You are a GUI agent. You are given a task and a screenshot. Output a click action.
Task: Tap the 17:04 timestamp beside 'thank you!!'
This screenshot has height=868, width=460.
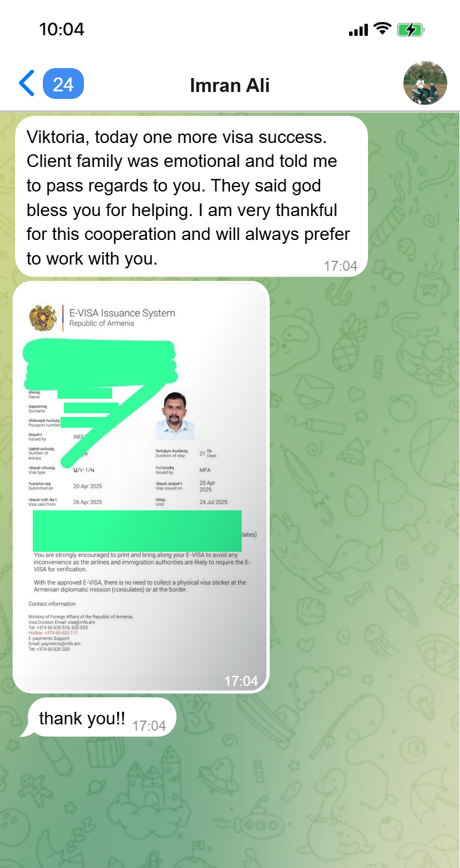149,726
